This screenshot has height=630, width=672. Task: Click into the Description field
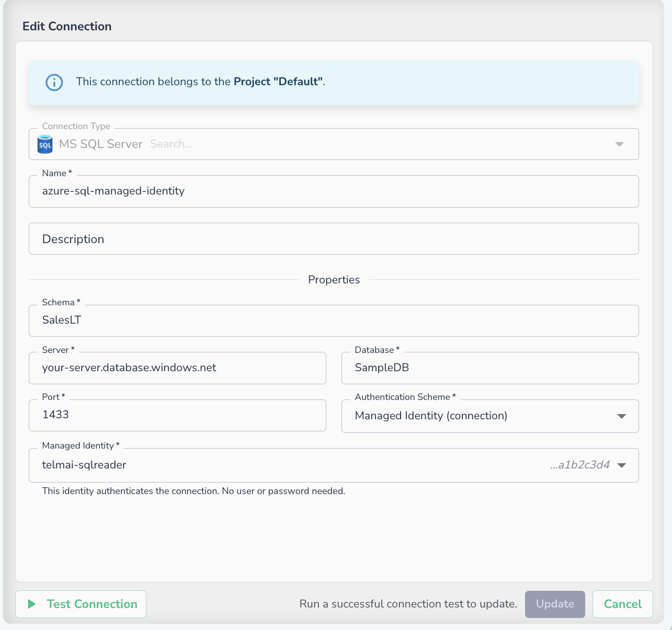pos(334,239)
